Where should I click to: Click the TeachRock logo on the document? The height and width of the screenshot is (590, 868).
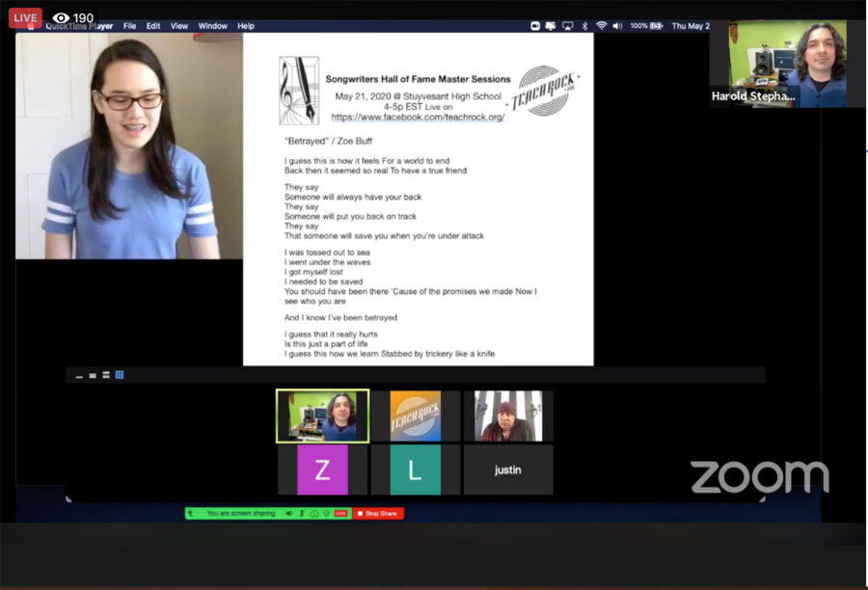545,92
